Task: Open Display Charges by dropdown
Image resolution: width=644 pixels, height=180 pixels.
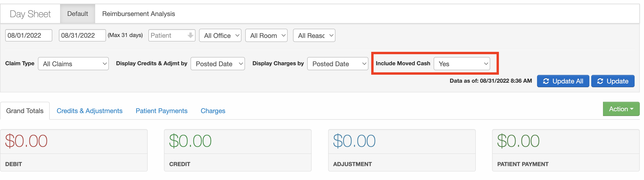Action: pyautogui.click(x=338, y=64)
